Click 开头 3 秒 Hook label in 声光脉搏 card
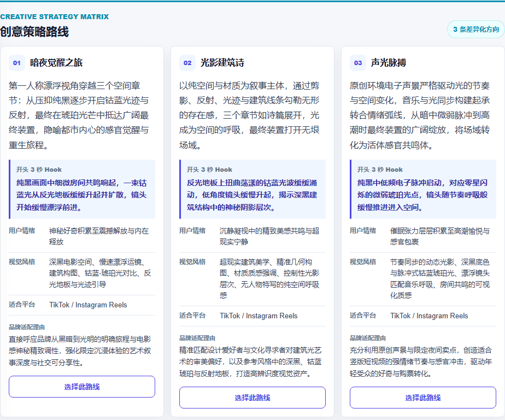The image size is (505, 420). tap(380, 170)
